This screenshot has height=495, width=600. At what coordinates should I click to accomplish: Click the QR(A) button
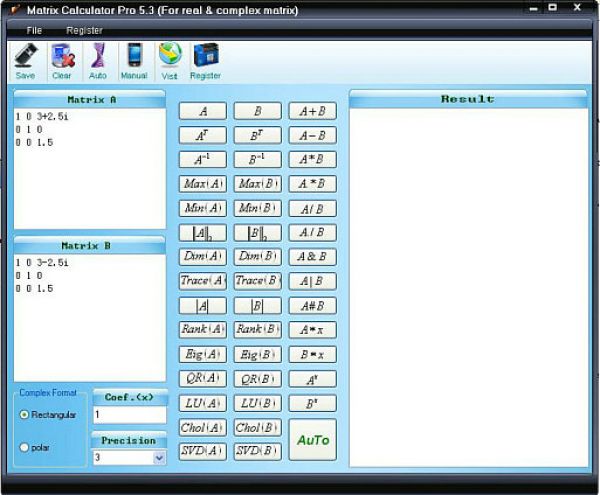pos(203,379)
